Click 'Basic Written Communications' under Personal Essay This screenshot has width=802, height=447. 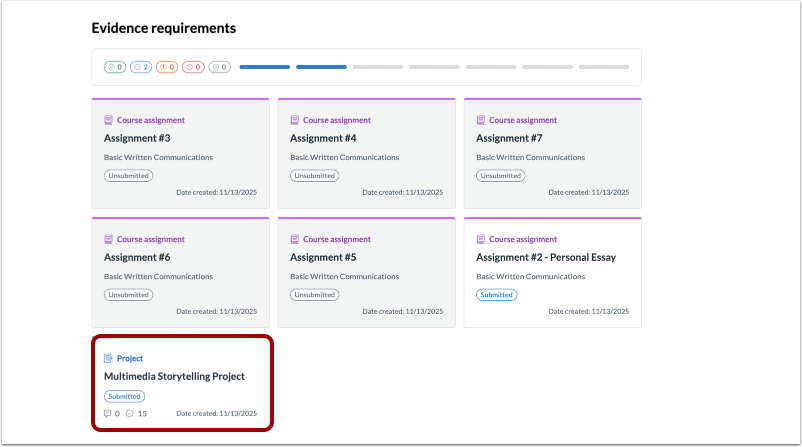click(531, 277)
